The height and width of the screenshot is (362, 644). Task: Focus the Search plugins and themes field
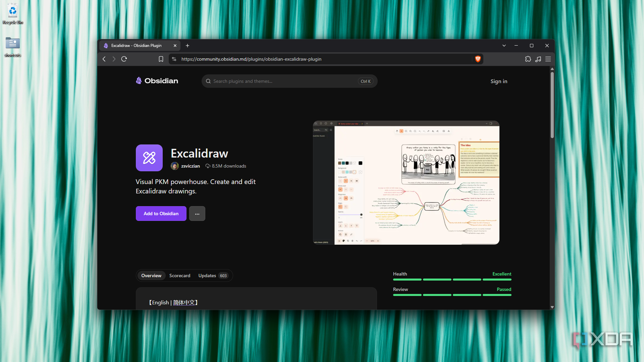289,81
